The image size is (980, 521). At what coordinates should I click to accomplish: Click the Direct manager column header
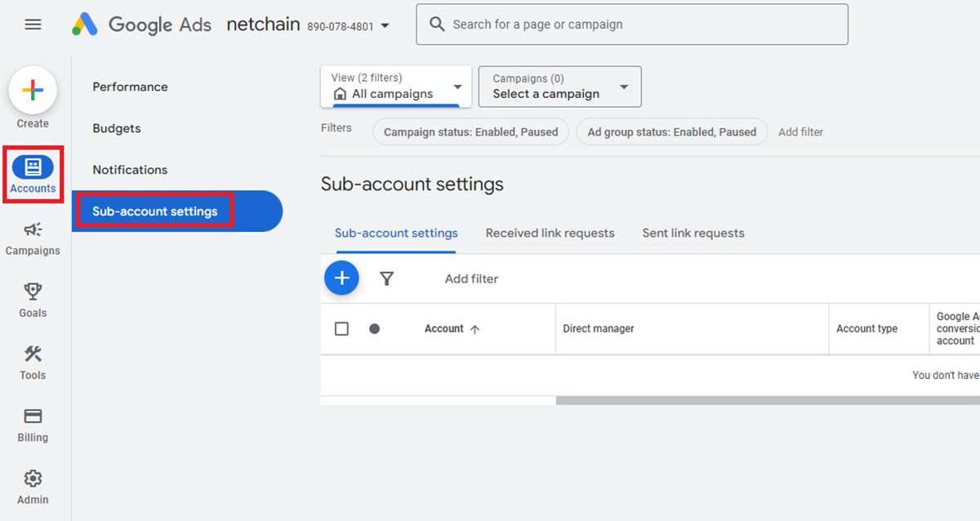[599, 329]
